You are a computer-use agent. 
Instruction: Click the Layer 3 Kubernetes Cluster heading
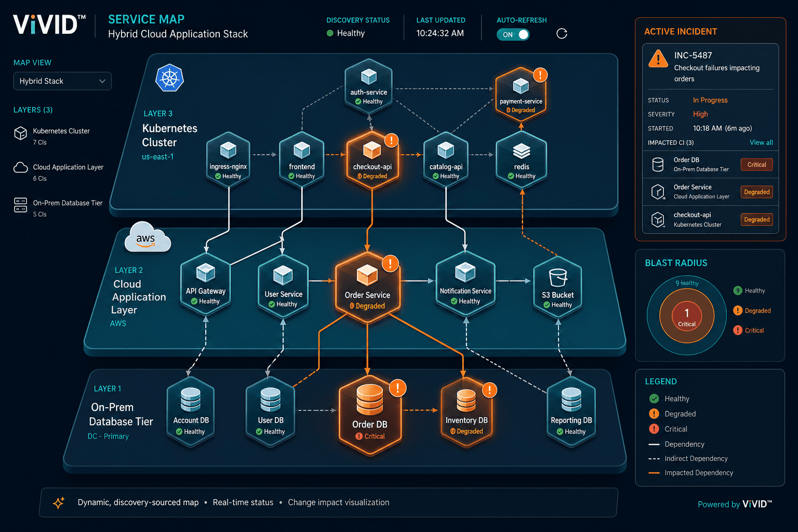[x=169, y=135]
